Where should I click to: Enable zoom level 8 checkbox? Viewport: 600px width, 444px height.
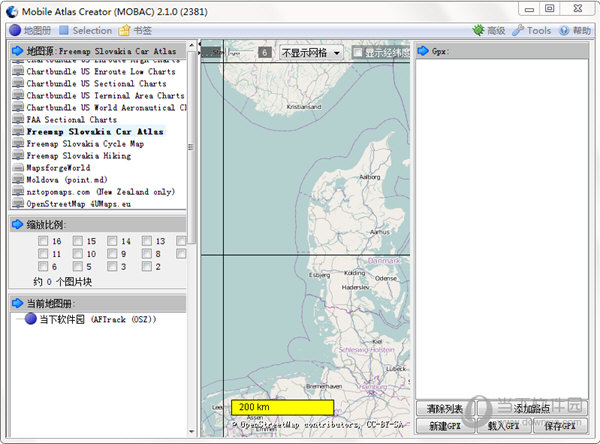[147, 253]
